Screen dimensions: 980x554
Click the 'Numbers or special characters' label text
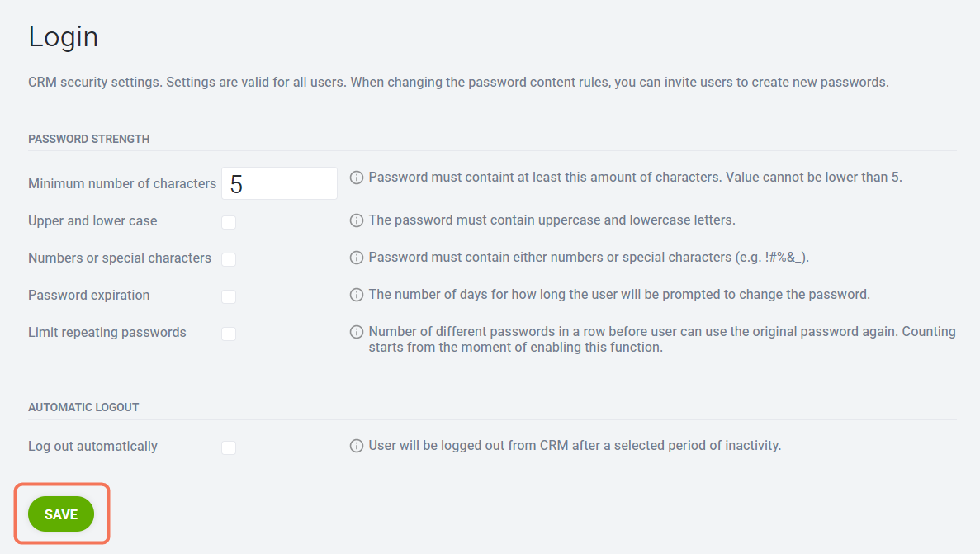[120, 258]
